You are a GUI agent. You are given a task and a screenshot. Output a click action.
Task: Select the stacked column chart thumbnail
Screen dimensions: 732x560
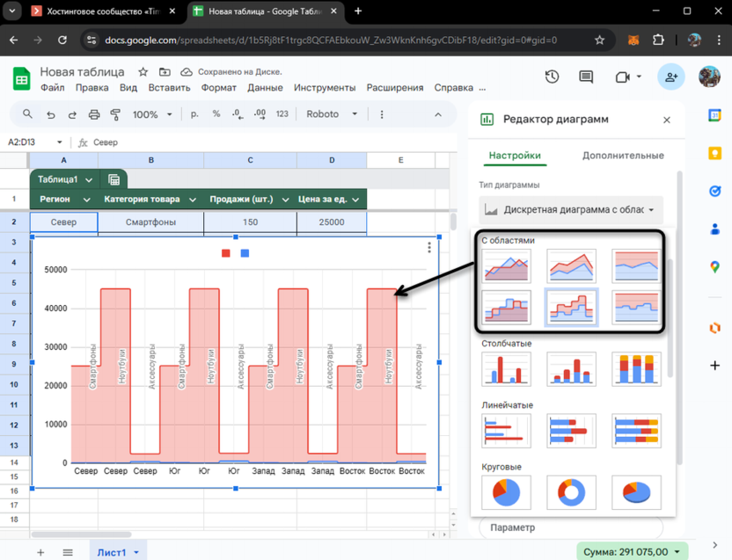(x=636, y=369)
